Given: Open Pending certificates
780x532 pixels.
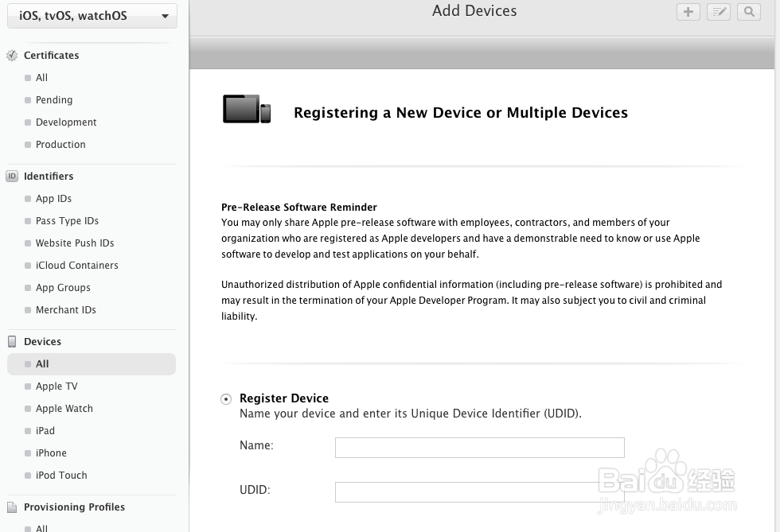Looking at the screenshot, I should pyautogui.click(x=54, y=100).
